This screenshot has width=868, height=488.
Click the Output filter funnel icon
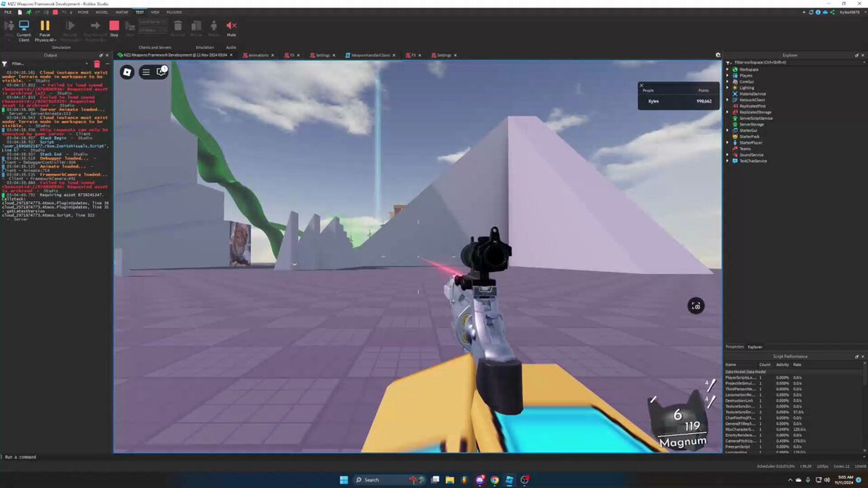[x=6, y=64]
